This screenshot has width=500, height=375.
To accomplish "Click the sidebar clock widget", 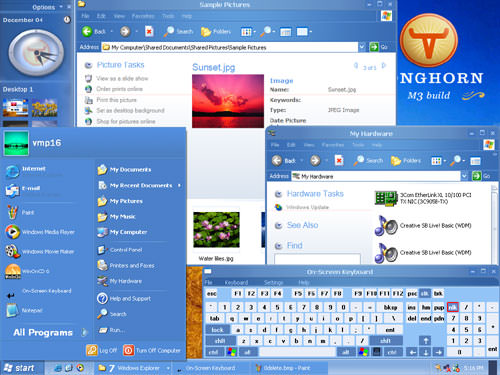I will click(x=36, y=53).
